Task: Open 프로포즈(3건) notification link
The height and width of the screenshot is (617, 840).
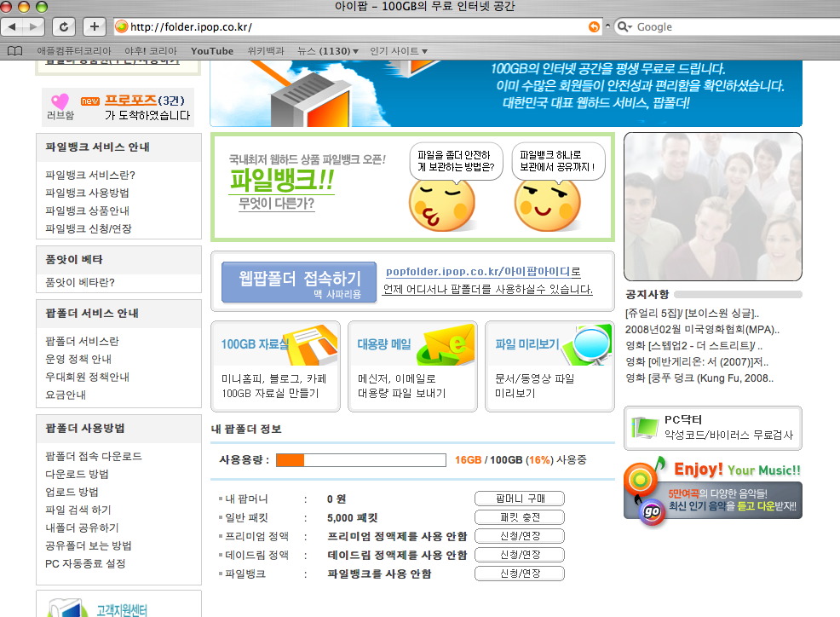Action: pos(145,101)
